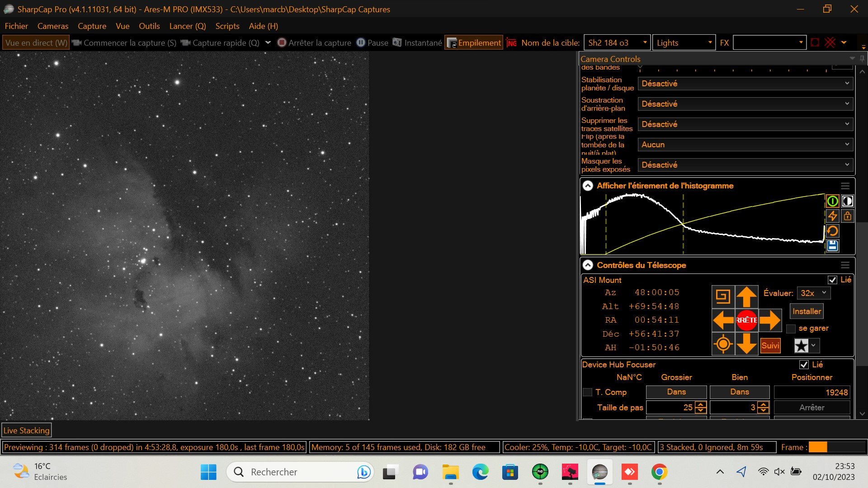Open the Cameras menu
This screenshot has height=488, width=868.
tap(53, 26)
